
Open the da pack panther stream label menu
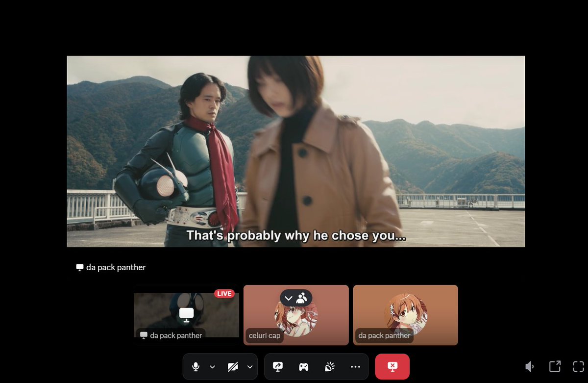[110, 267]
